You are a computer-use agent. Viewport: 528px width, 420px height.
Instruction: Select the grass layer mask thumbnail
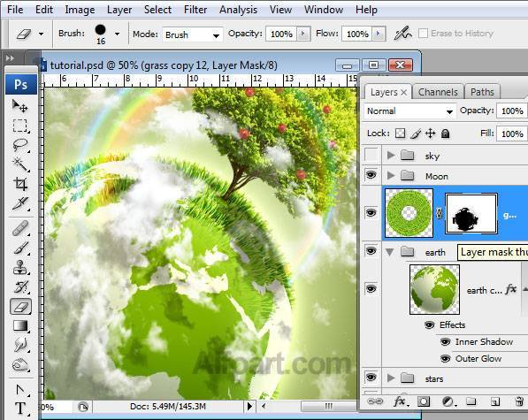[471, 213]
